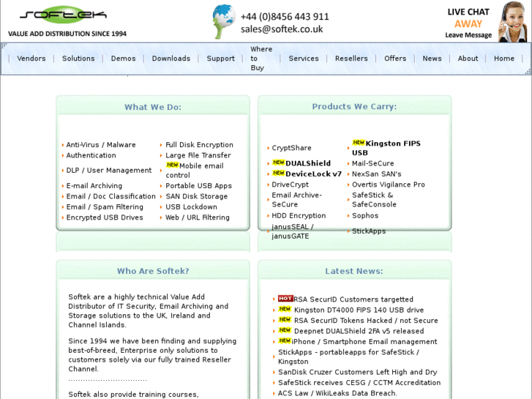Open the Demos menu
Image resolution: width=532 pixels, height=399 pixels.
coord(123,59)
